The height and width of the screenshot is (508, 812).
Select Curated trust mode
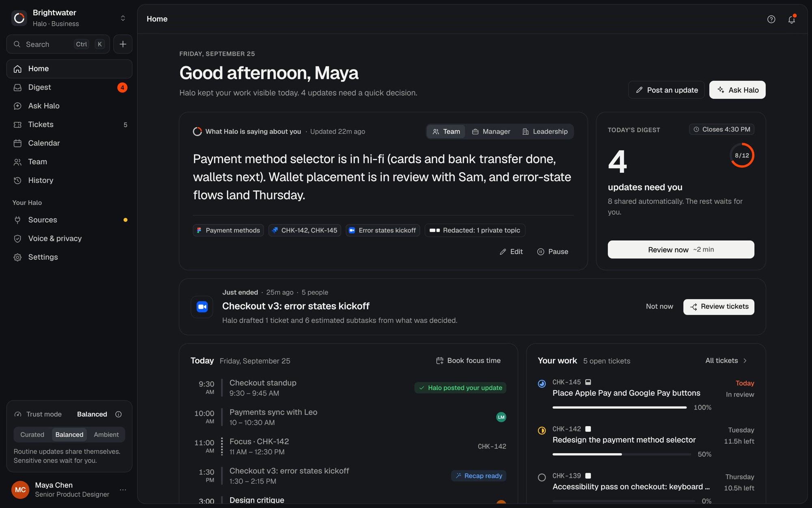pyautogui.click(x=32, y=434)
